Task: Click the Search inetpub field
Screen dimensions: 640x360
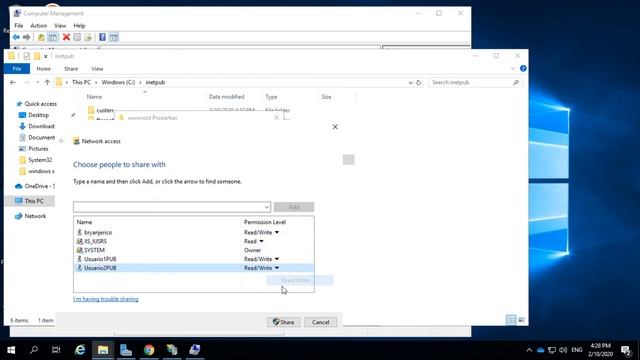Action: pyautogui.click(x=475, y=82)
